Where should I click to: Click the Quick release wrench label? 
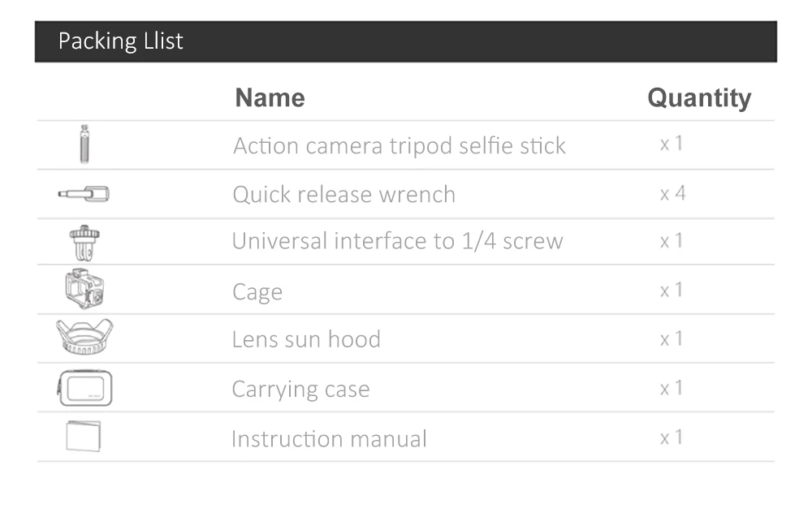(x=343, y=195)
